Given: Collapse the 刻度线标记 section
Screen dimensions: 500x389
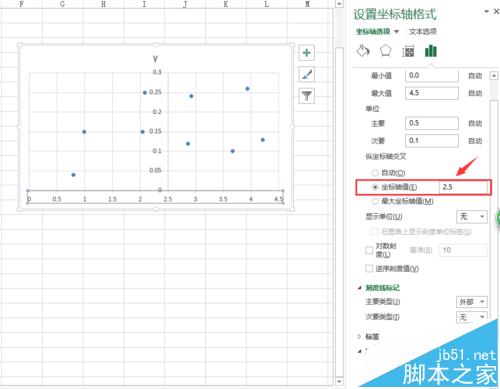Looking at the screenshot, I should coord(359,288).
